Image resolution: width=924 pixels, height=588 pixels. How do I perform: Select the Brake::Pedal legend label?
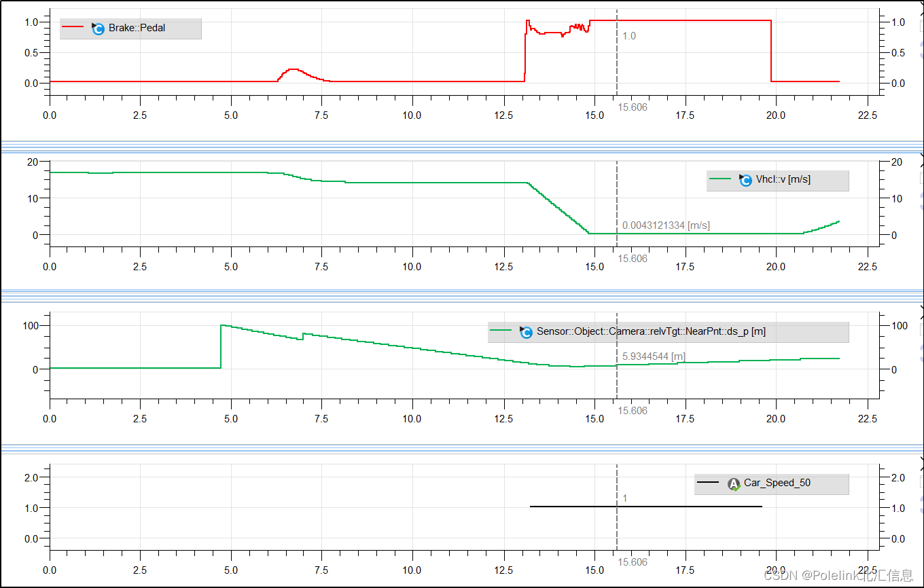pyautogui.click(x=137, y=29)
